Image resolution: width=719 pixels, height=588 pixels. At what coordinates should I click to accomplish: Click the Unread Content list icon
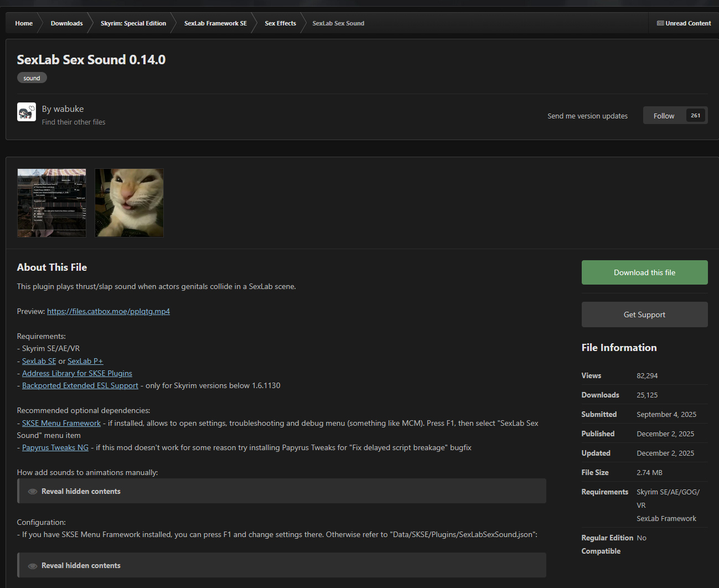660,23
